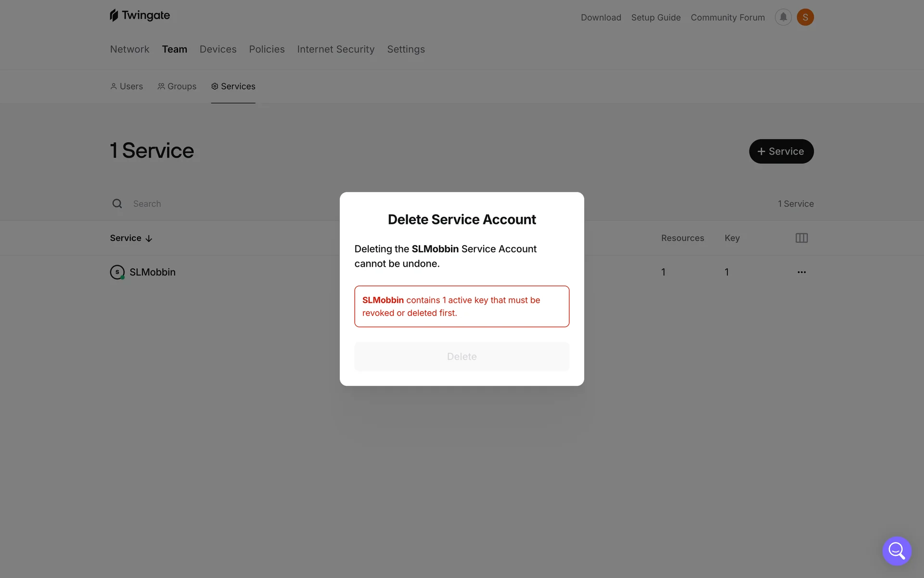Open the Internet Security section
924x578 pixels.
[335, 49]
